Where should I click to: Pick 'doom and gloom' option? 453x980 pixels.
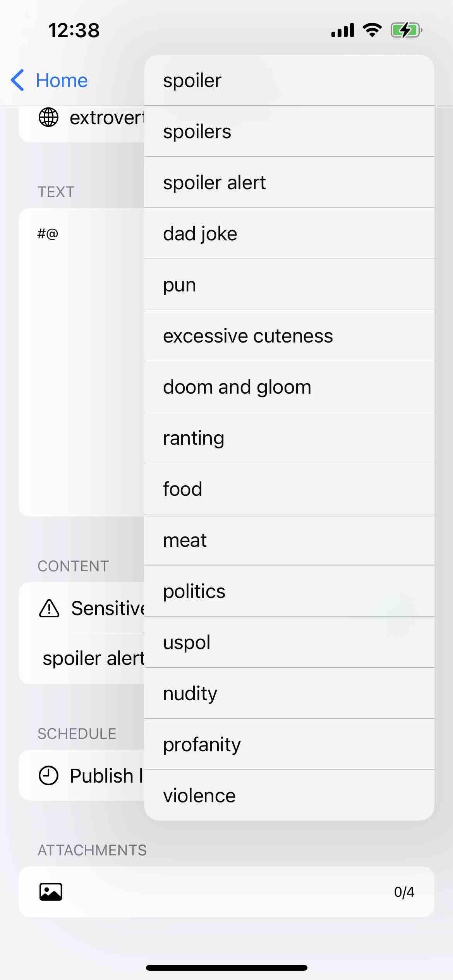coord(289,387)
